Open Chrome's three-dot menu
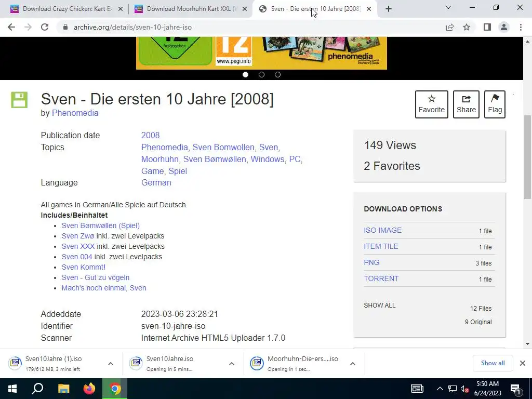Viewport: 532px width, 399px height. coord(521,27)
